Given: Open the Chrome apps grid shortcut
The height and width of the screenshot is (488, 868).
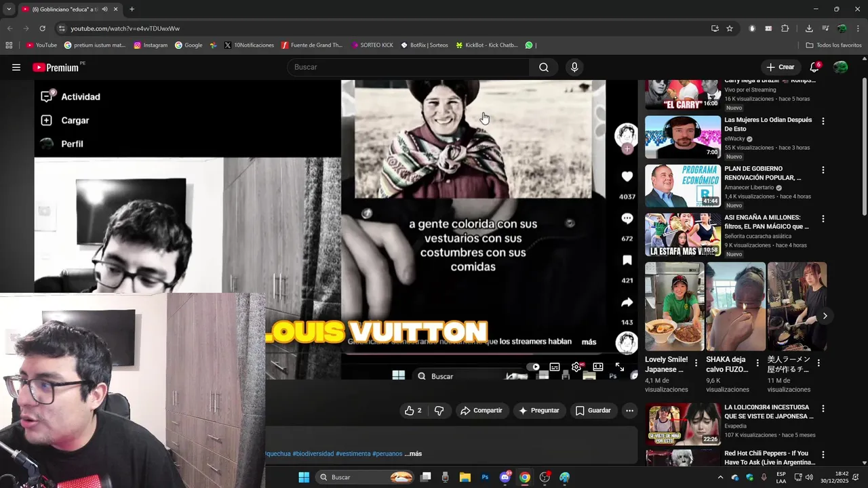Looking at the screenshot, I should click(x=9, y=45).
